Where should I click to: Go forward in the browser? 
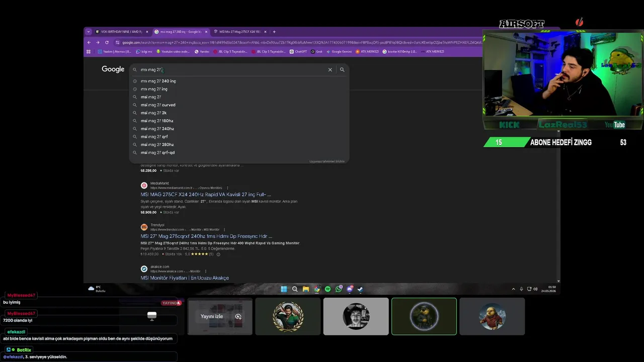pos(98,42)
